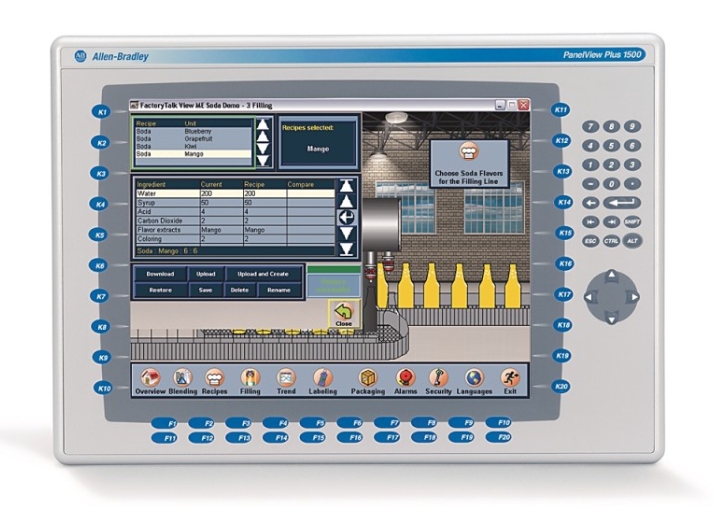Viewport: 714px width, 507px height.
Task: Click the Rename recipe button
Action: click(279, 290)
